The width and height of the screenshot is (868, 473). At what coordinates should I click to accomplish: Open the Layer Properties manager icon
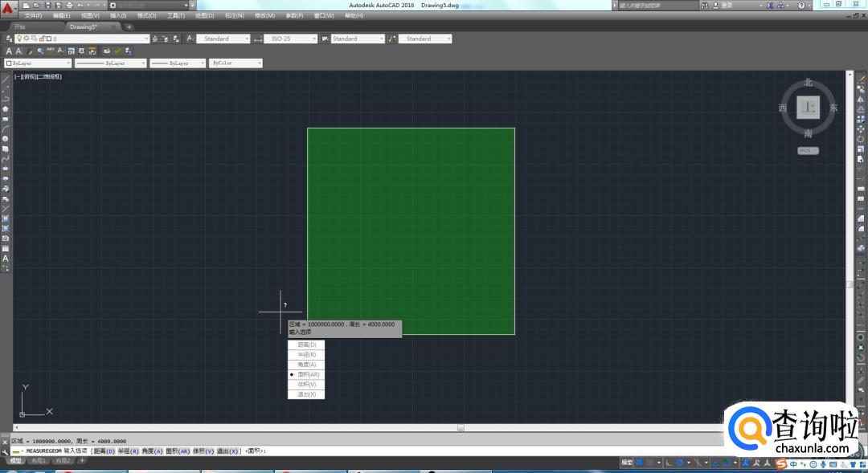8,39
